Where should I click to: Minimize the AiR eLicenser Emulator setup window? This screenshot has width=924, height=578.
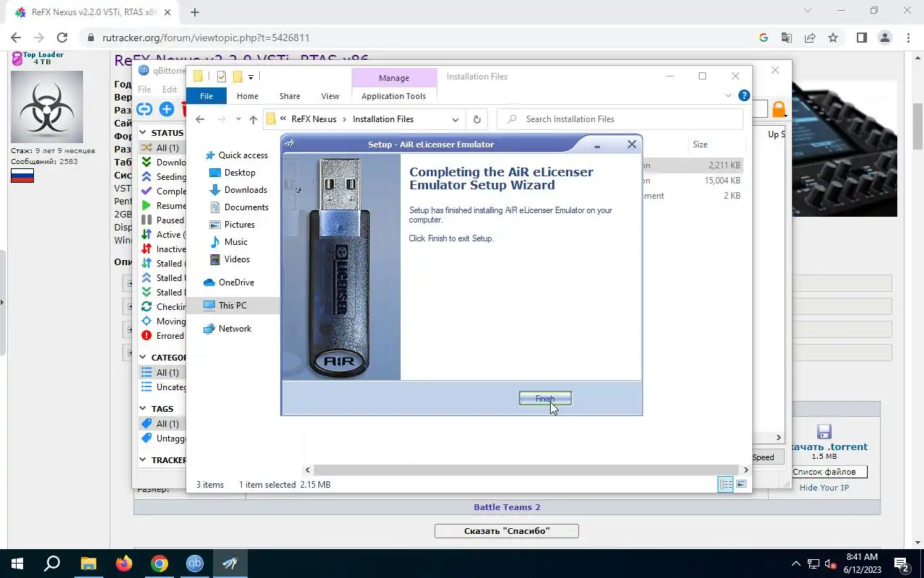[x=598, y=144]
